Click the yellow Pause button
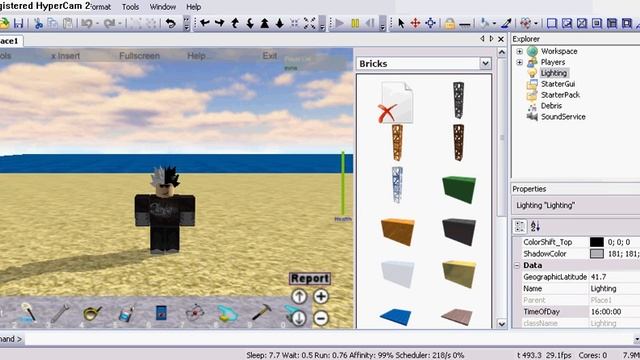640x360 pixels. point(355,23)
